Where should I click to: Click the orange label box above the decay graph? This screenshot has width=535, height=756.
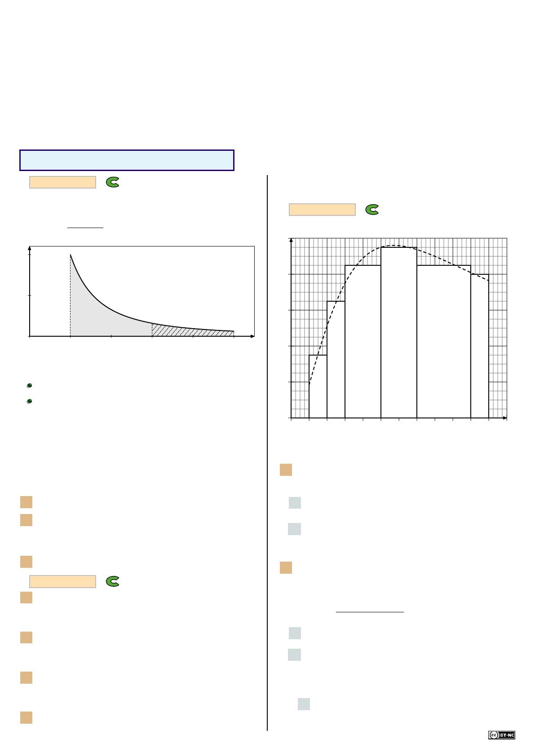(62, 182)
